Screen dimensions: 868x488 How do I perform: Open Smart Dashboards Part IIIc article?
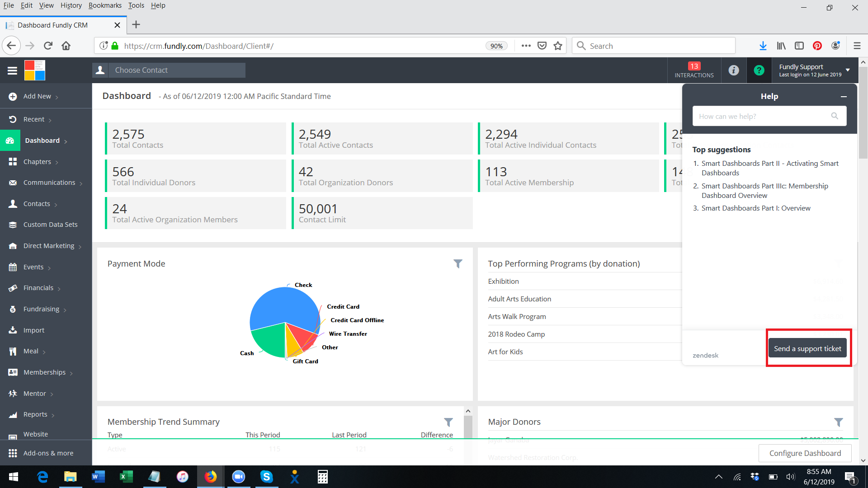tap(764, 191)
